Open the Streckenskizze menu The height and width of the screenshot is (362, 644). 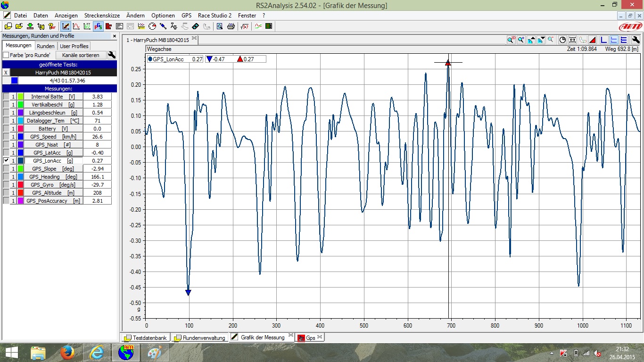tap(102, 16)
